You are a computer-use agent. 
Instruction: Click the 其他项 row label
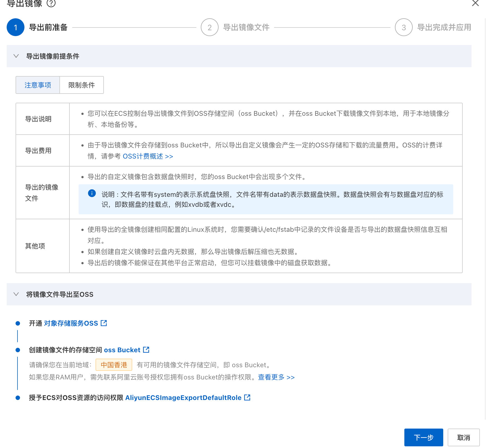pyautogui.click(x=35, y=246)
